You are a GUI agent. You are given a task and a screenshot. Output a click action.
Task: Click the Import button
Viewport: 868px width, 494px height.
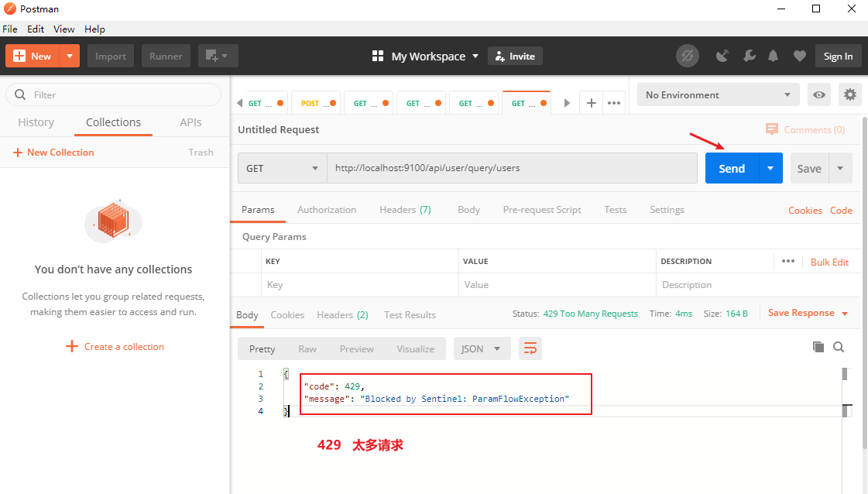point(111,56)
